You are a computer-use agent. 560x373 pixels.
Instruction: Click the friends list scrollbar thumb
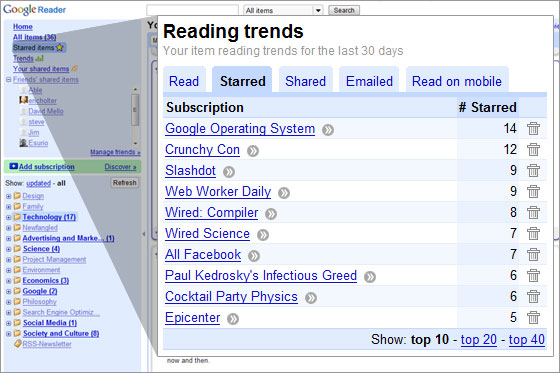coord(135,110)
